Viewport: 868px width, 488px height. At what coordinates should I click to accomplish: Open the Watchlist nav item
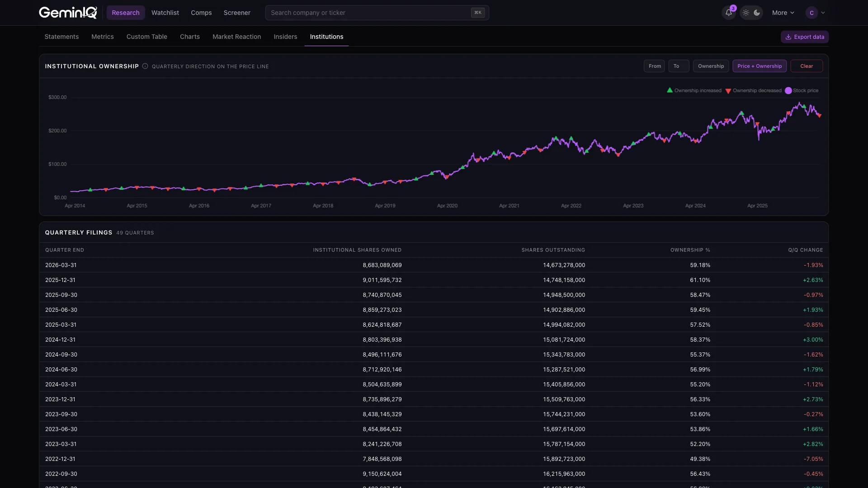coord(165,13)
